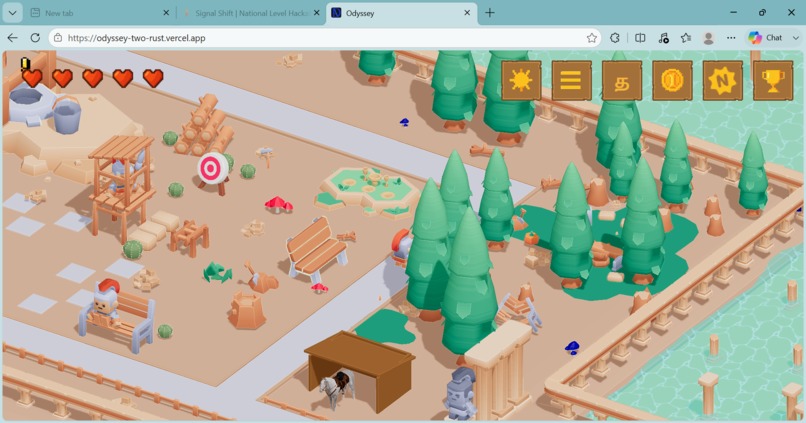Toggle the sun day/night button
The image size is (806, 423).
521,81
